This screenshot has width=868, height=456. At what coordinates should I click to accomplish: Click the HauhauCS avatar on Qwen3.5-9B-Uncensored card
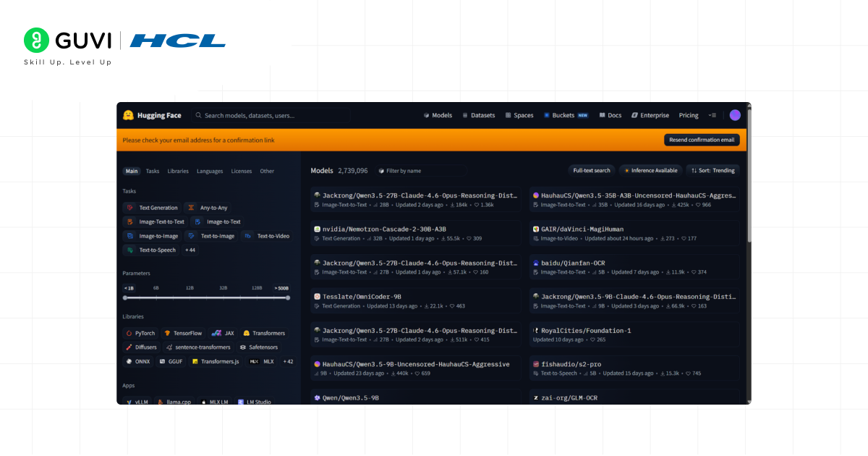317,364
